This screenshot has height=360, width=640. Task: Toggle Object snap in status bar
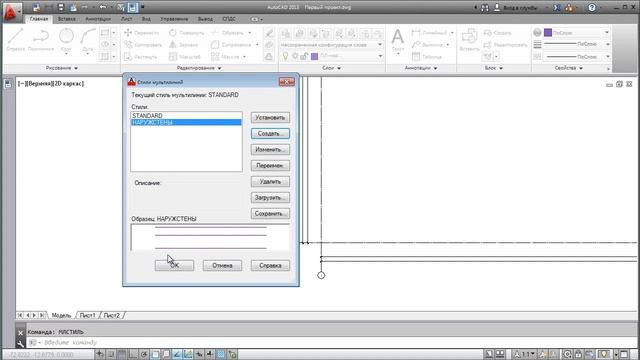click(155, 354)
